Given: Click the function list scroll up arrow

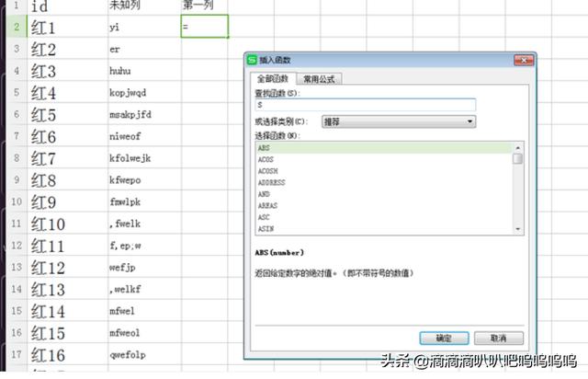Looking at the screenshot, I should [x=518, y=147].
